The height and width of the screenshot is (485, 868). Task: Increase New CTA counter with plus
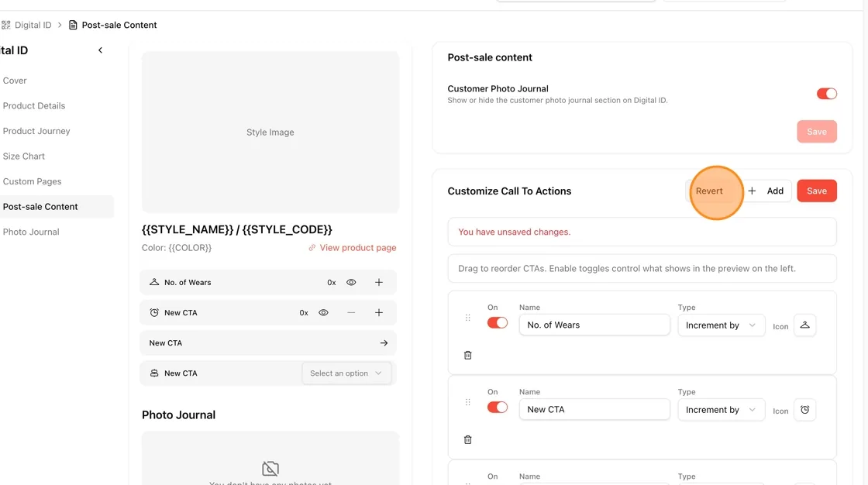[379, 313]
